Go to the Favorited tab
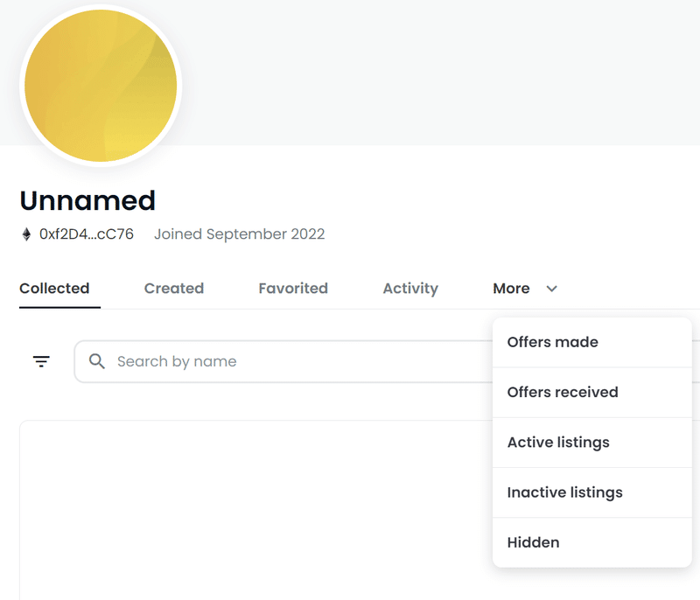 [x=293, y=288]
